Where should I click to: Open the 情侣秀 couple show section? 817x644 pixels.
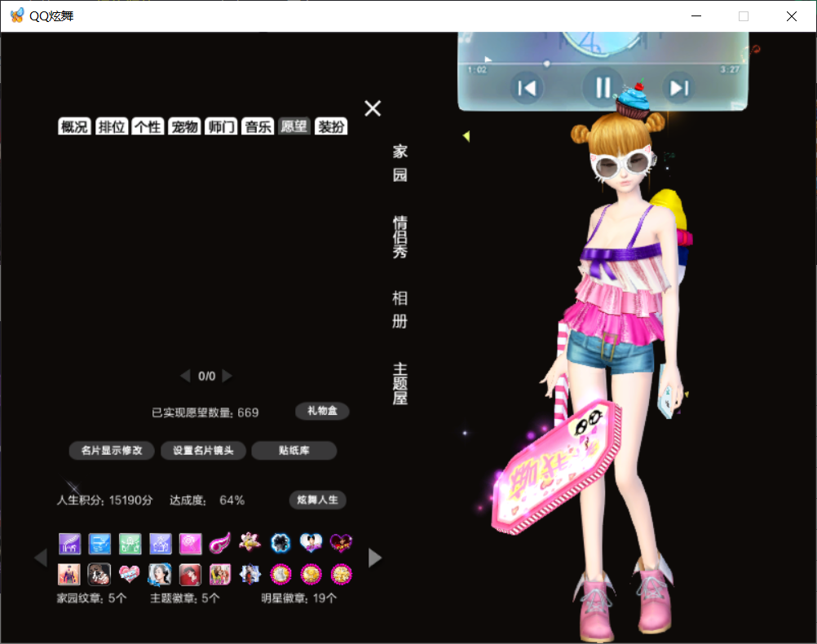pos(400,237)
